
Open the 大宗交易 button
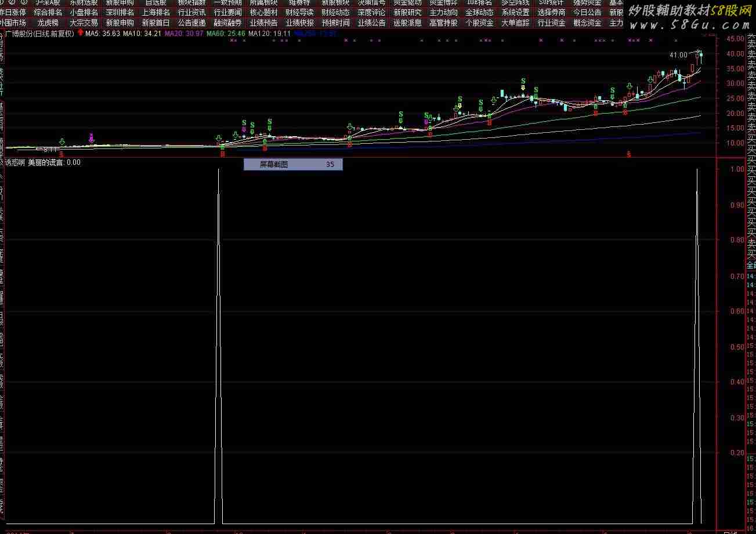[84, 23]
